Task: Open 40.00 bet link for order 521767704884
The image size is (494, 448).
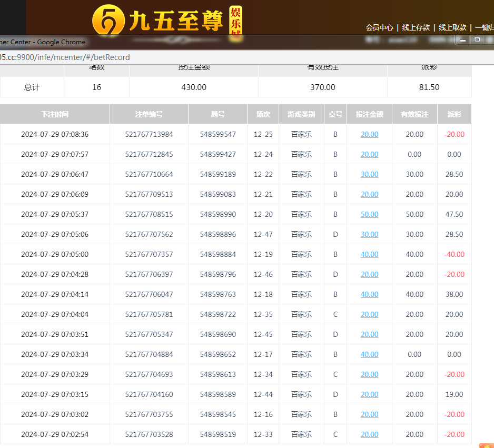Action: [369, 354]
